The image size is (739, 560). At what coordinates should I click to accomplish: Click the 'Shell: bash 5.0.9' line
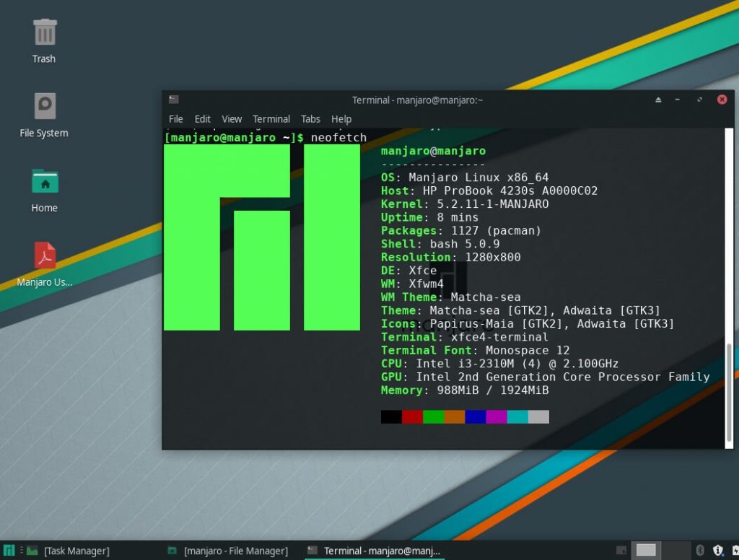(x=440, y=244)
